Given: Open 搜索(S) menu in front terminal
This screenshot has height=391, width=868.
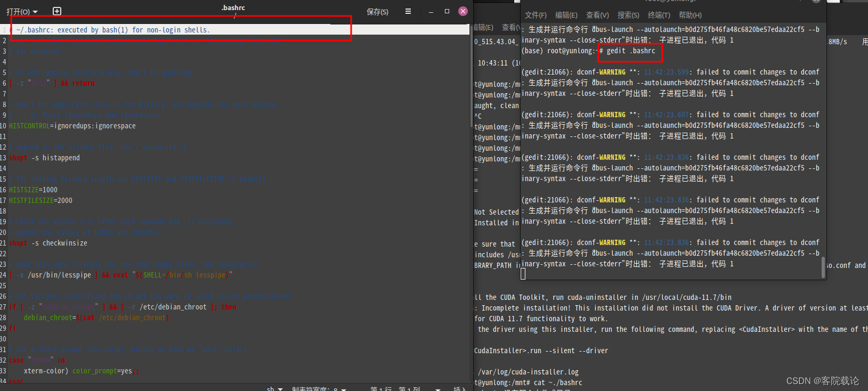Looking at the screenshot, I should coord(628,15).
